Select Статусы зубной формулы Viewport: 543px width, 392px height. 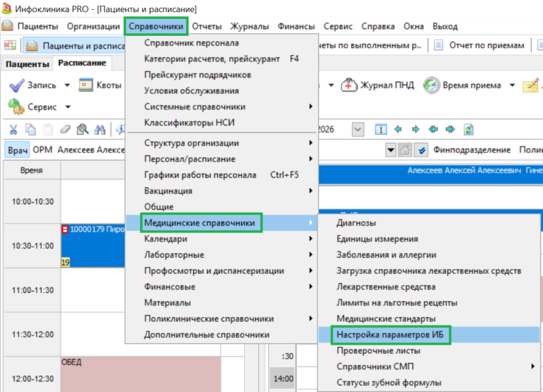(x=429, y=382)
